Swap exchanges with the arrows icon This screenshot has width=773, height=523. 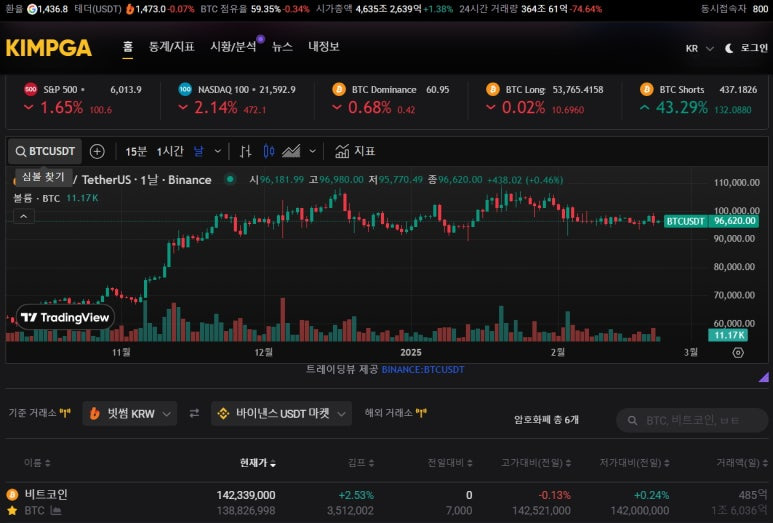pos(194,413)
